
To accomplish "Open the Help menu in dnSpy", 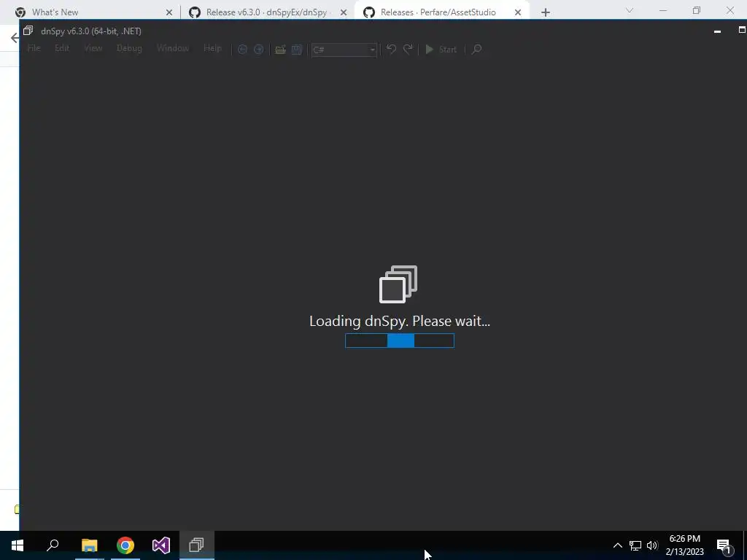I will coord(212,49).
